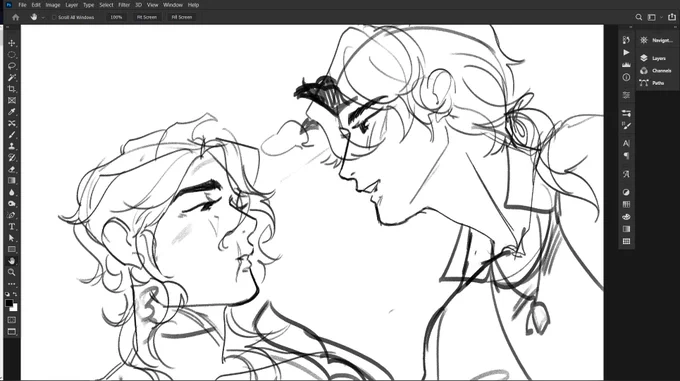Image resolution: width=680 pixels, height=381 pixels.
Task: Select the Crop tool
Action: click(x=12, y=89)
